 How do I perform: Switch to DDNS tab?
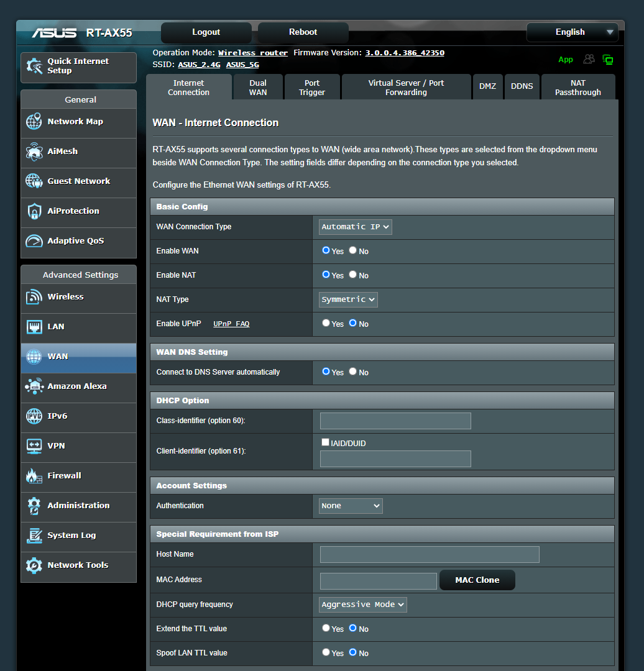(x=522, y=86)
